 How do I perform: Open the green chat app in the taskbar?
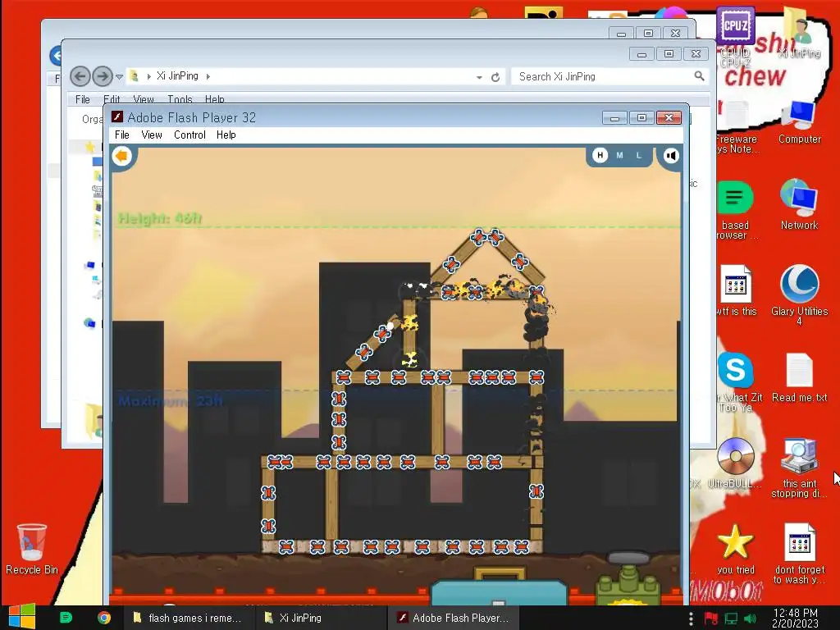(x=66, y=618)
